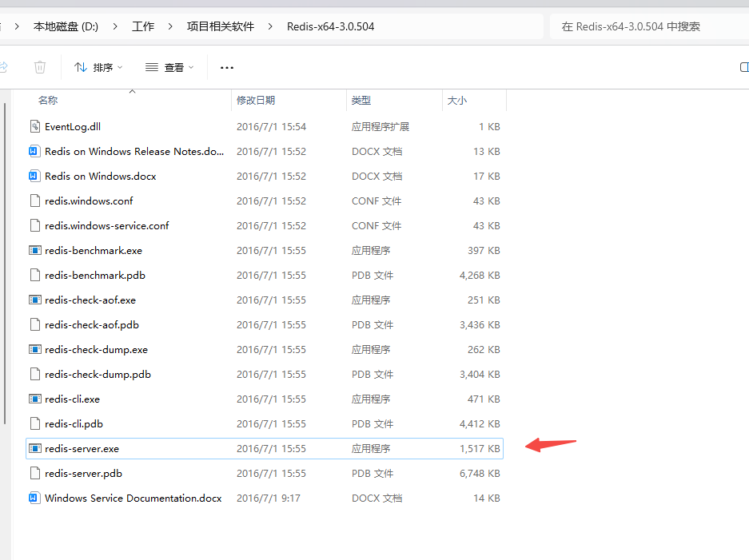Click the Word icon beside Redis on Windows.docx

point(34,176)
